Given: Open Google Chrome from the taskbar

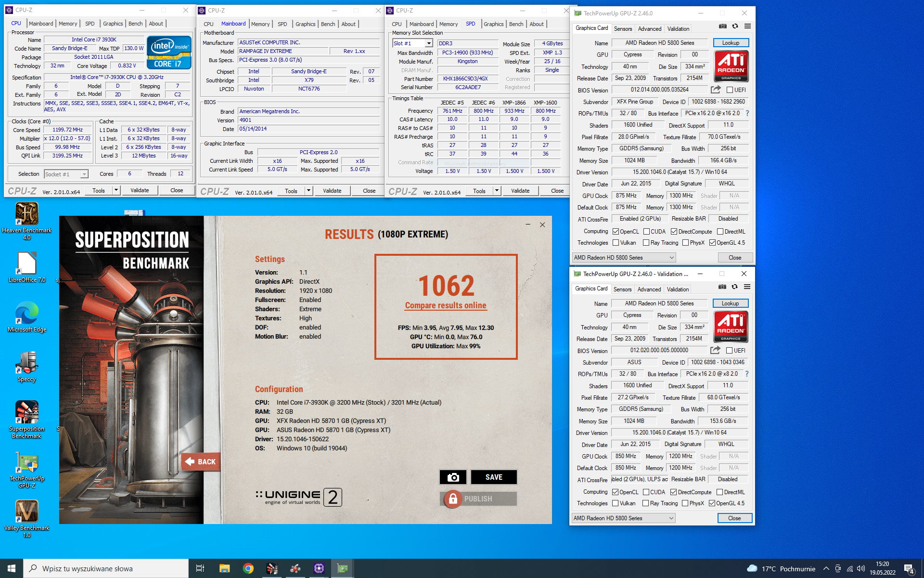Looking at the screenshot, I should [x=248, y=568].
